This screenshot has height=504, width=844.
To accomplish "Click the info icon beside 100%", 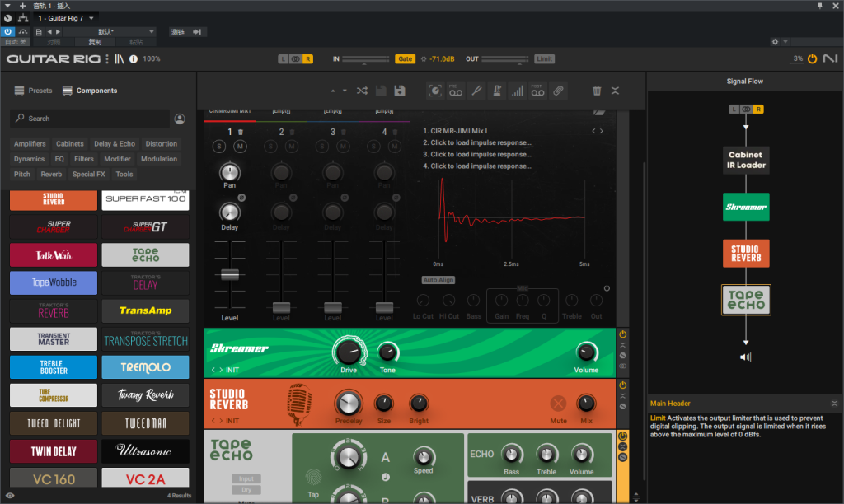I will 134,59.
